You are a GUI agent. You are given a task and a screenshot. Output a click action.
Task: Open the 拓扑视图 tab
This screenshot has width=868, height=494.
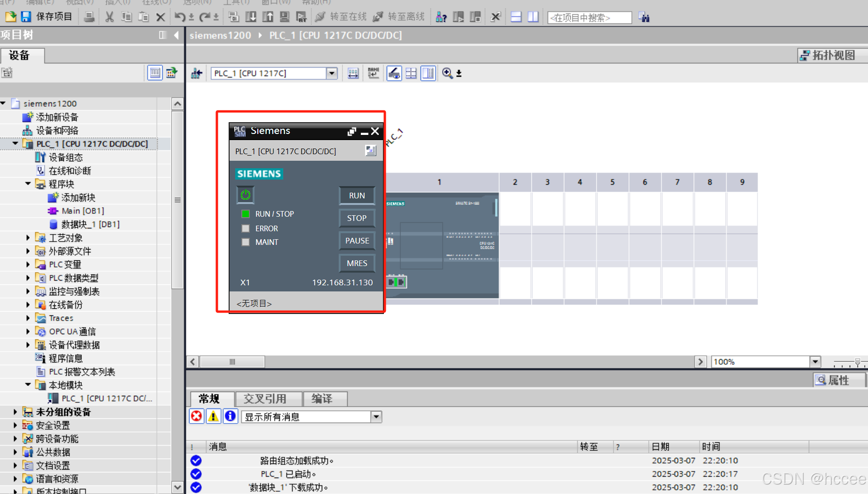pyautogui.click(x=833, y=55)
